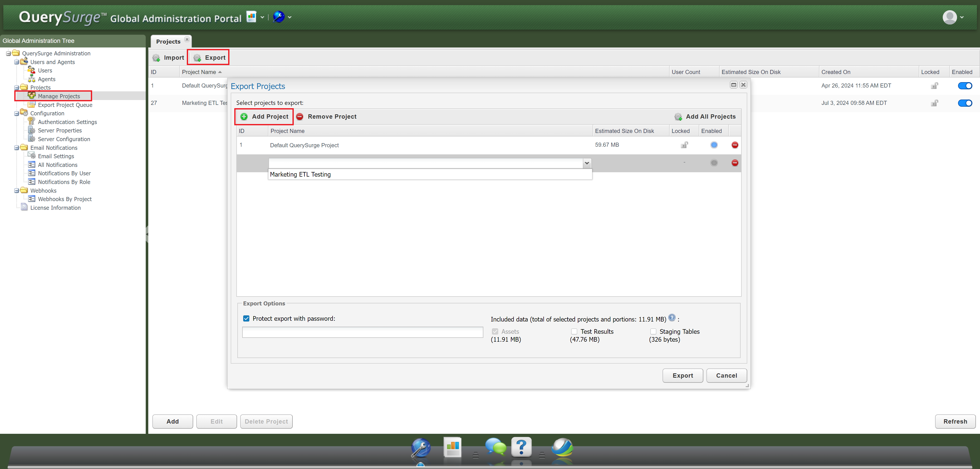Click lock icon for Marketing ETL project row
The image size is (980, 469).
(x=934, y=103)
